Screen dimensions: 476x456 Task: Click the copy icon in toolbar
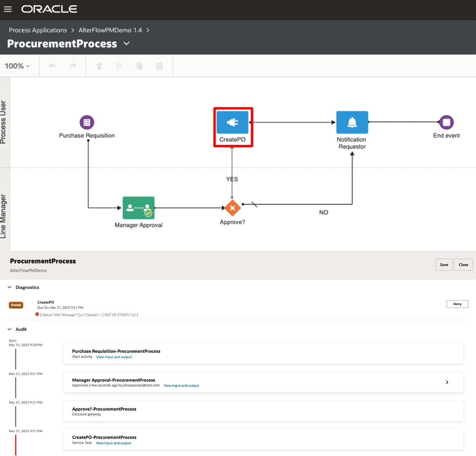[139, 66]
